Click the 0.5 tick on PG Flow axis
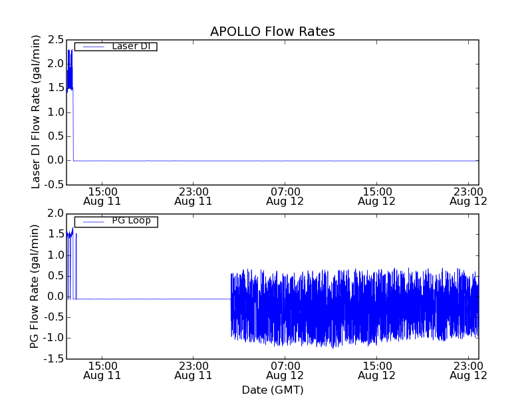 56,276
